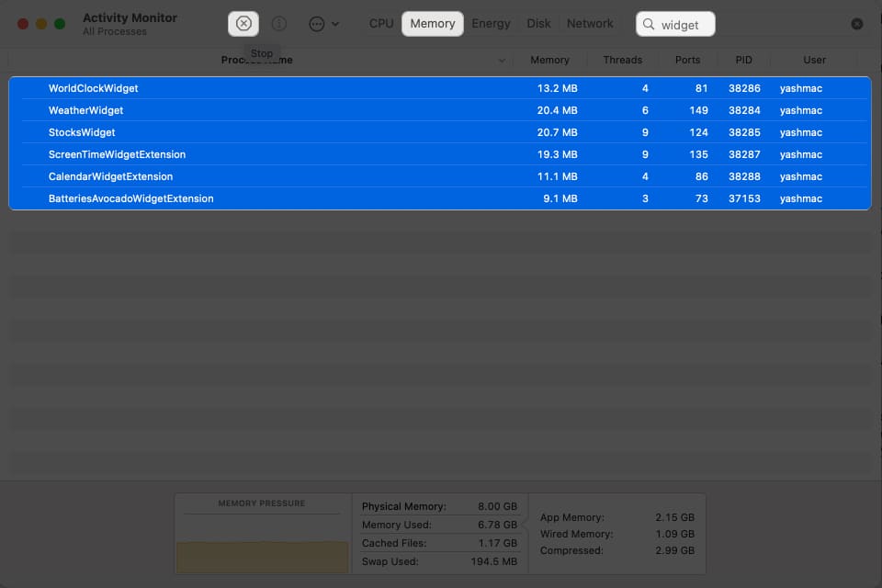Click PID 38287
Image resolution: width=882 pixels, height=588 pixels.
[744, 154]
